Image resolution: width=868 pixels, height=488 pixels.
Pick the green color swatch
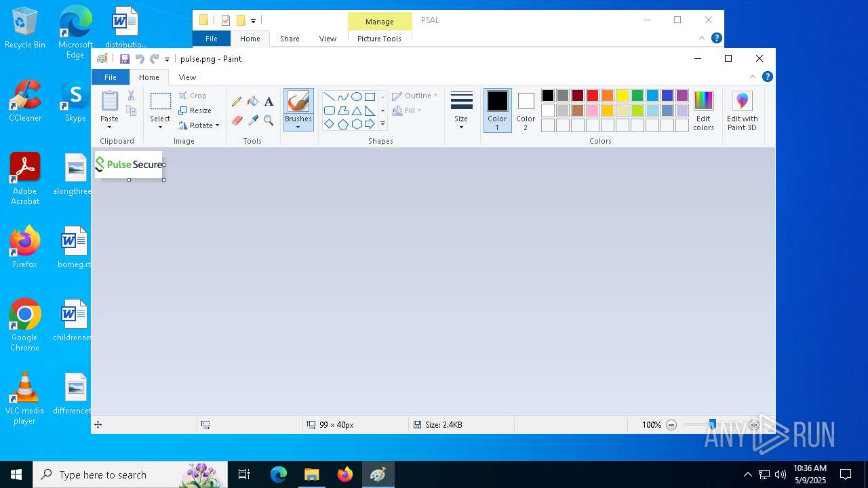(637, 96)
